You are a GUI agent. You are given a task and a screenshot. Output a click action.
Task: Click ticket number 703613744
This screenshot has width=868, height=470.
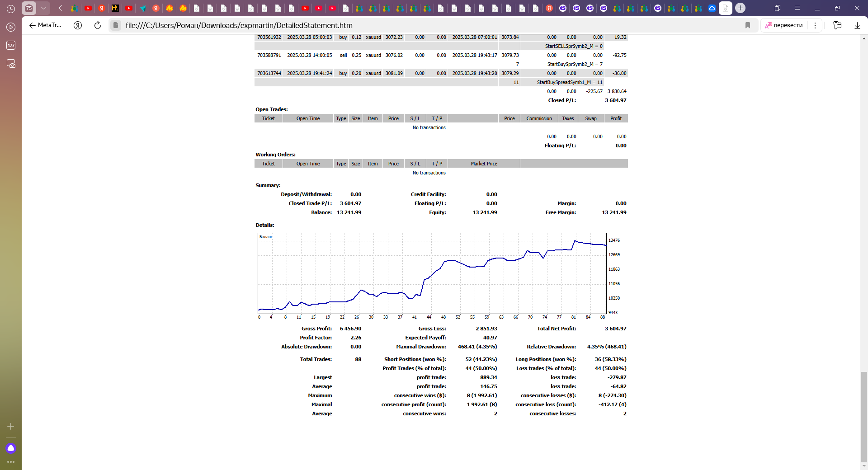coord(269,73)
